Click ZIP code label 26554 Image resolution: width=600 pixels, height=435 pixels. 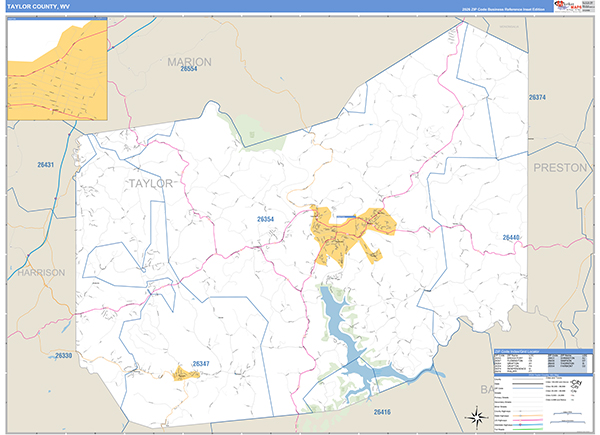click(189, 69)
